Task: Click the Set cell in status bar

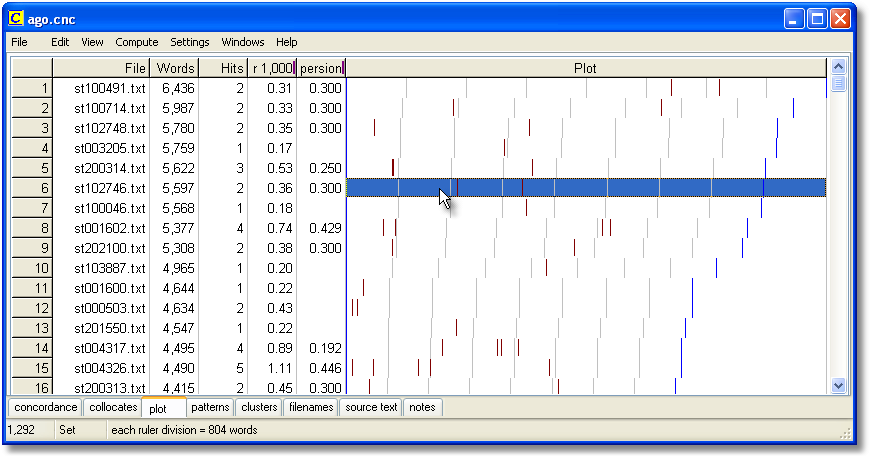Action: pyautogui.click(x=67, y=430)
